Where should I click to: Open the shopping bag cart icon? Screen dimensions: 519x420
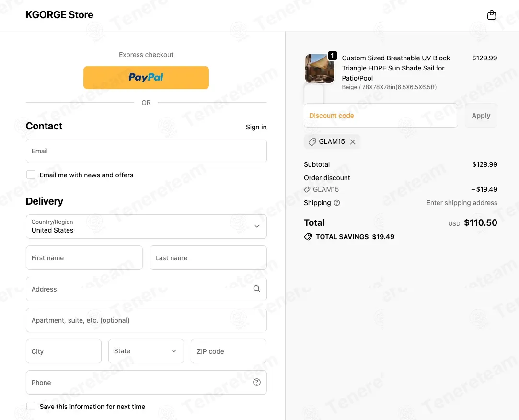(492, 15)
